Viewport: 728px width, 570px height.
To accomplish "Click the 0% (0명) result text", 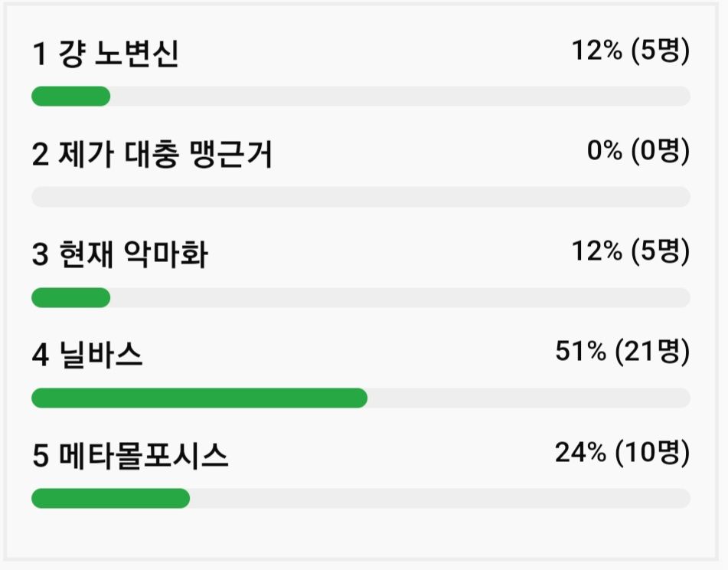I will 638,152.
